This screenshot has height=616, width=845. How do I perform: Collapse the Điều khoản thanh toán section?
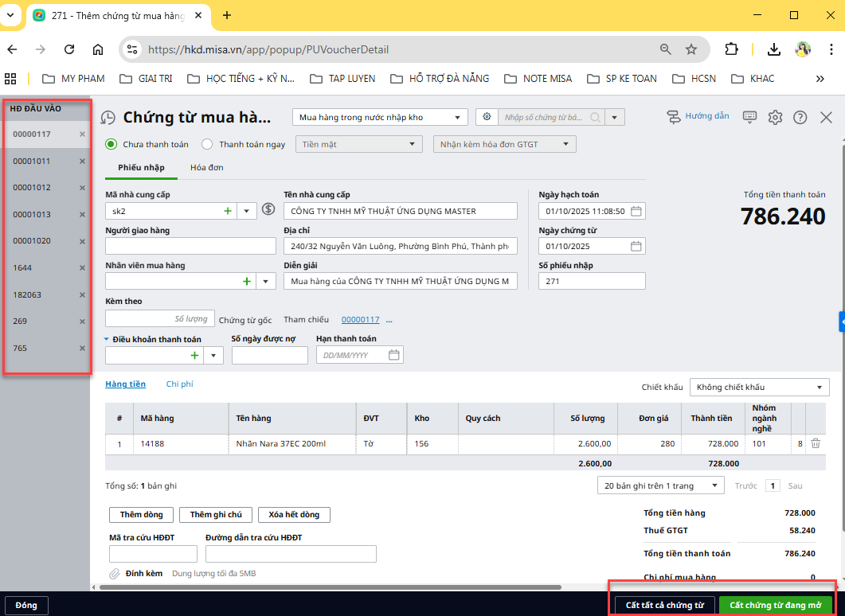pos(108,339)
